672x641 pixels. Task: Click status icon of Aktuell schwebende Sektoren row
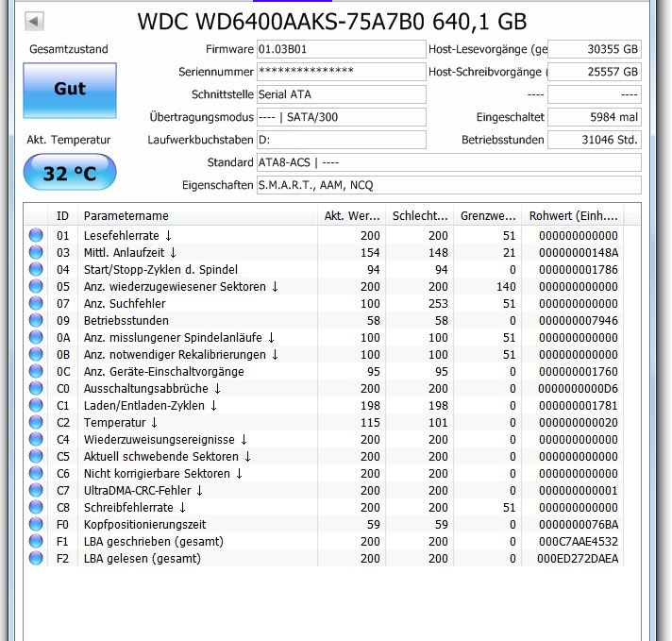36,456
